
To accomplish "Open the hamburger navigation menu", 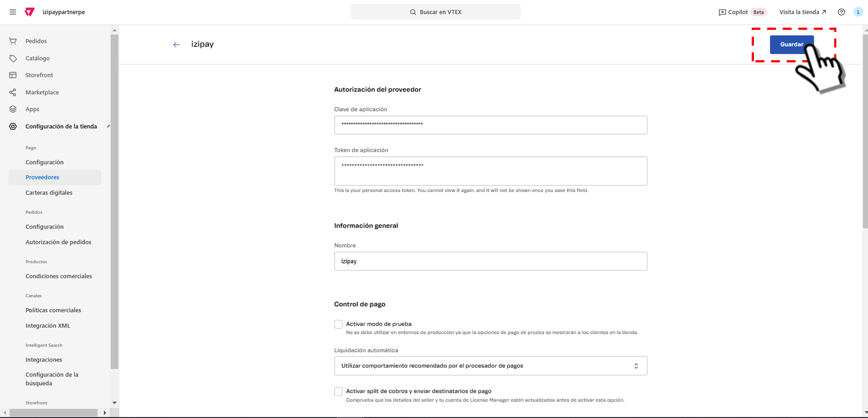I will (x=13, y=12).
